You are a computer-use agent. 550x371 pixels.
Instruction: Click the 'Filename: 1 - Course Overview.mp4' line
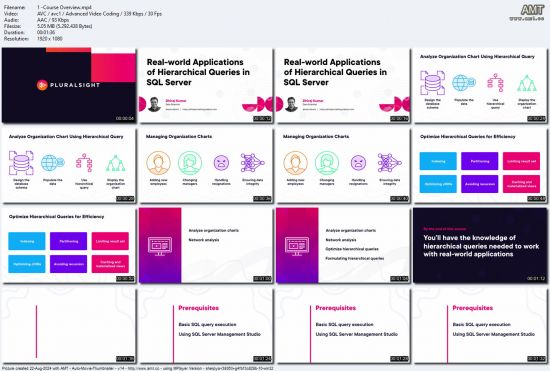[48, 7]
